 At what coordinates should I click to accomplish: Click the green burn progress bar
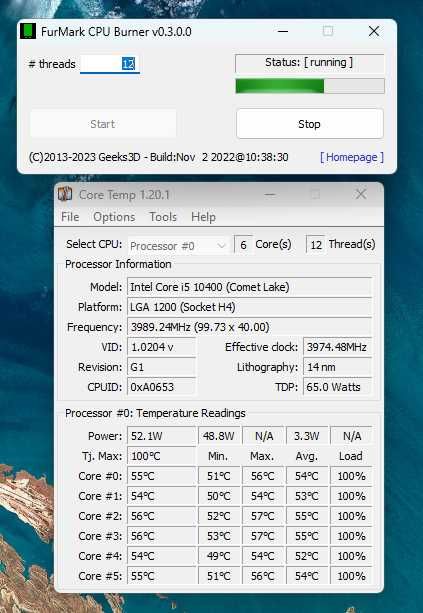[310, 86]
